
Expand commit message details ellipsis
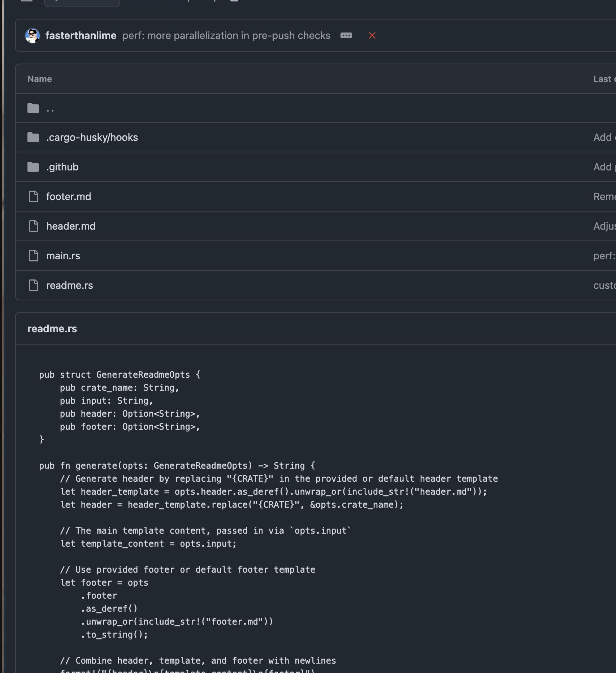point(346,36)
